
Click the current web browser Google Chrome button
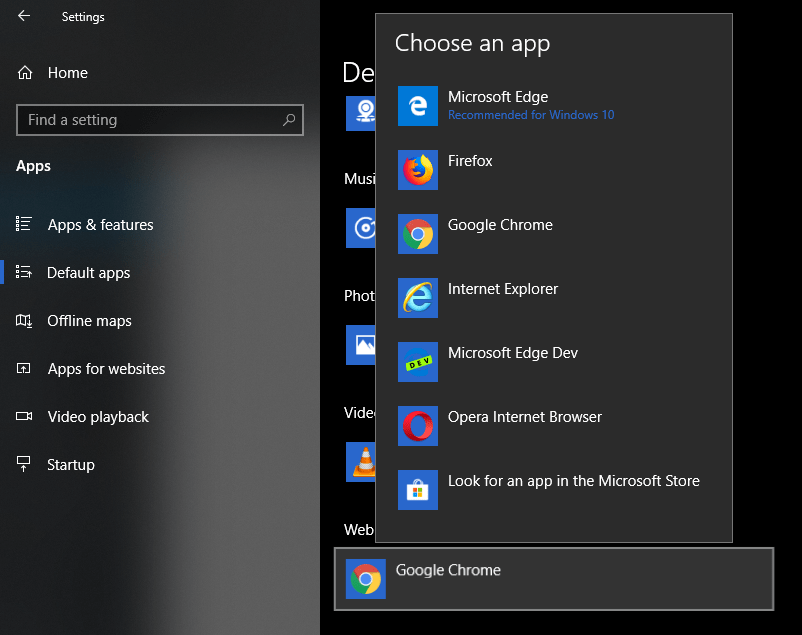[554, 579]
